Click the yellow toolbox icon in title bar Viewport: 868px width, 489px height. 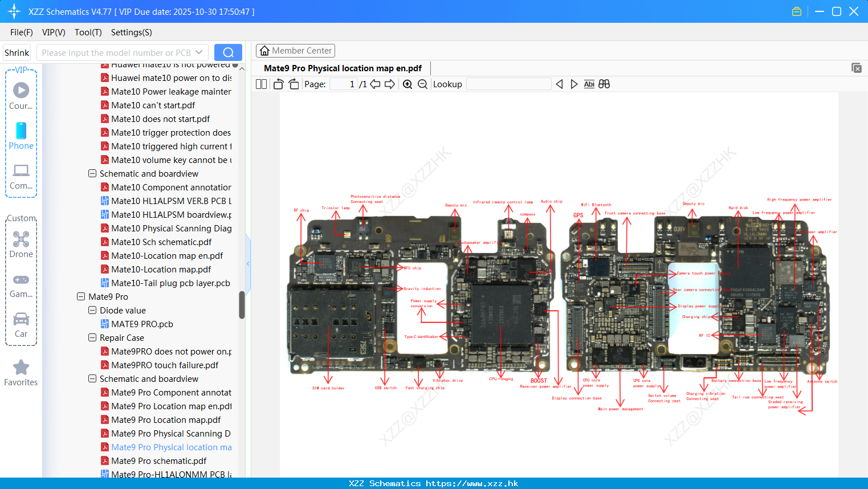(797, 11)
